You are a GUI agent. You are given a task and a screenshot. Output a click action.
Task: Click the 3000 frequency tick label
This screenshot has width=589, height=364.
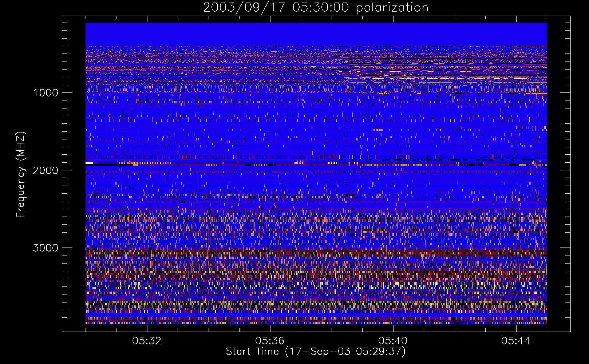(46, 248)
